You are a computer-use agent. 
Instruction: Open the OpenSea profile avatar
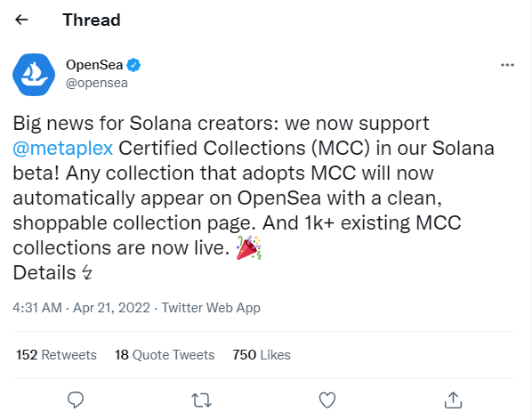click(34, 75)
